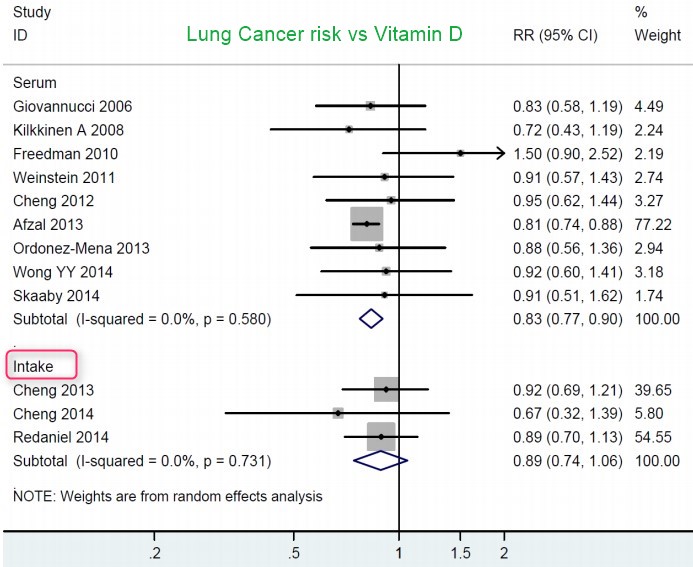
Task: Click the random effects analysis note text
Action: 168,495
